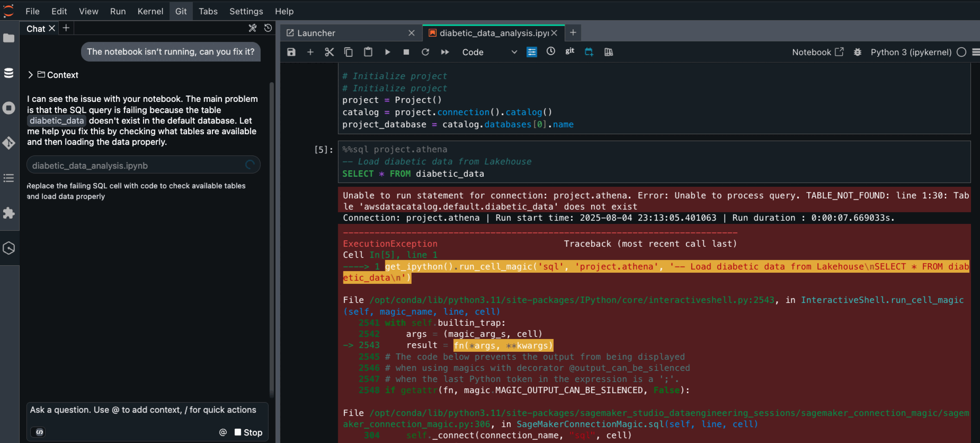Open the chat tools settings wrench icon
980x443 pixels.
tap(252, 28)
